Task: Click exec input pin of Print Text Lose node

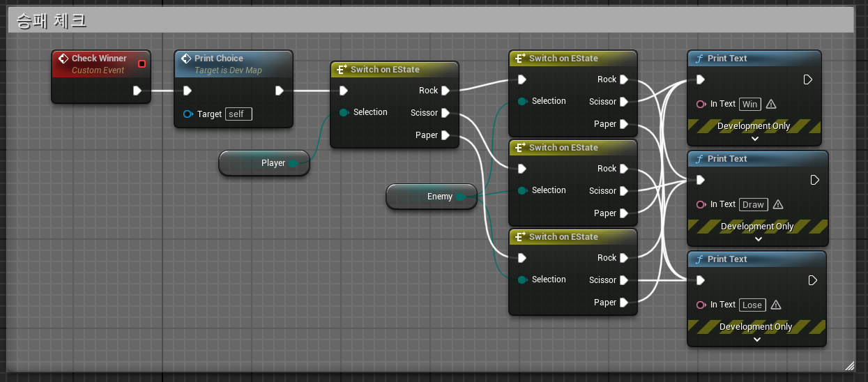Action: click(x=701, y=280)
